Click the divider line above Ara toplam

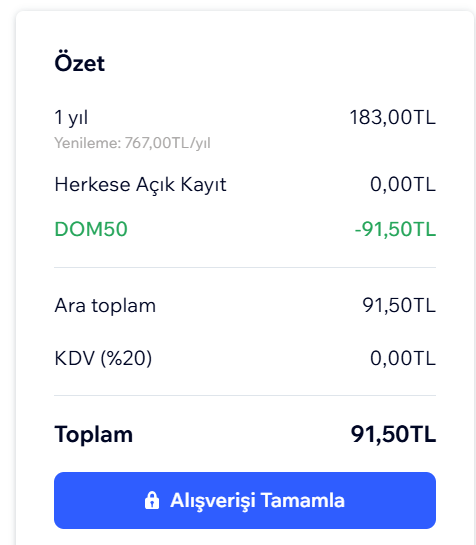pyautogui.click(x=245, y=268)
